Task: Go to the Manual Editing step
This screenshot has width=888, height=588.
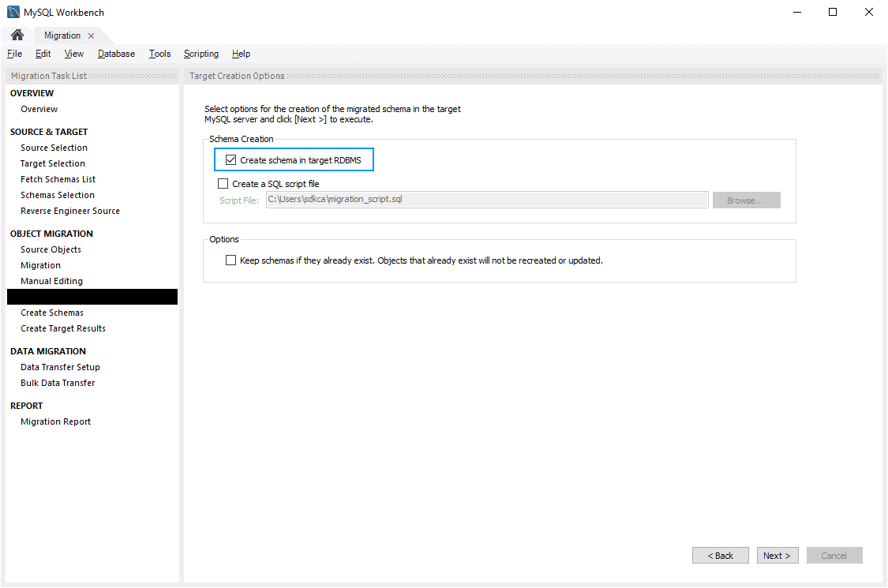Action: click(x=51, y=281)
